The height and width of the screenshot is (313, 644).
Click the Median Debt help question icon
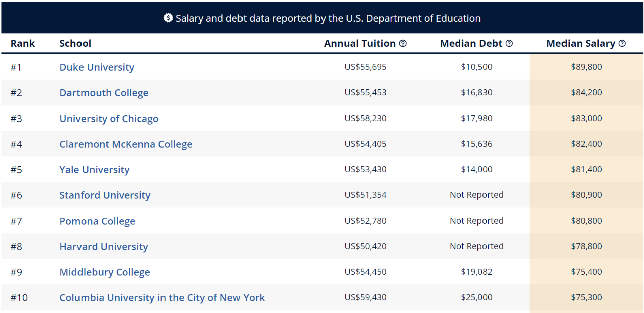click(509, 44)
